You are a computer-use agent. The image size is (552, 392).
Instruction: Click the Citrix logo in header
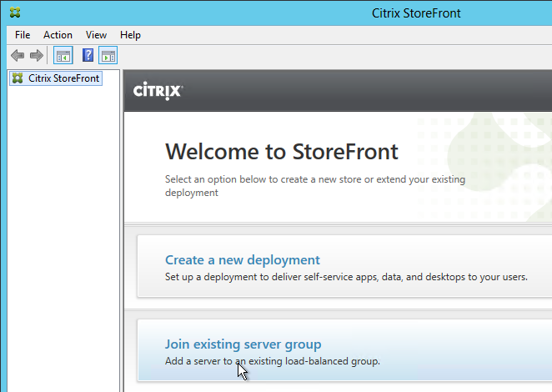coord(158,91)
